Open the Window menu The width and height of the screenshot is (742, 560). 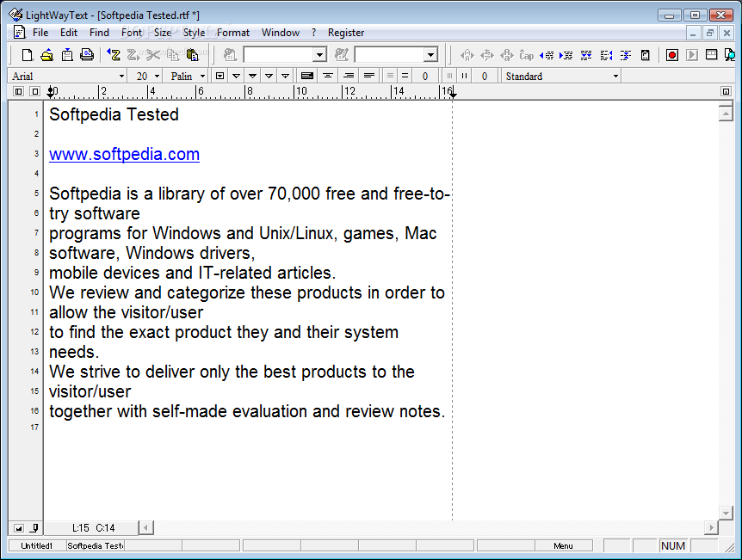[280, 33]
